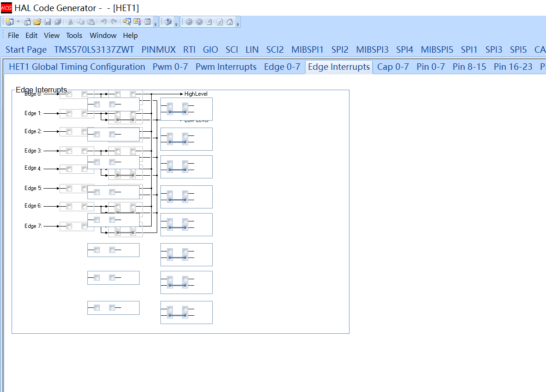Switch to the PINMUX tab
Viewport: 546px width, 392px height.
pos(159,49)
